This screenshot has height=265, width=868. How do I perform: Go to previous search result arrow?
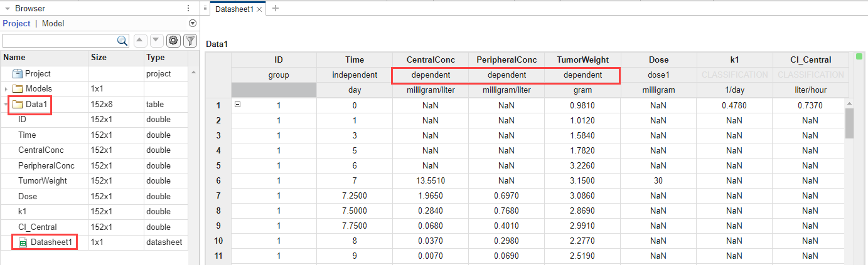click(x=140, y=41)
